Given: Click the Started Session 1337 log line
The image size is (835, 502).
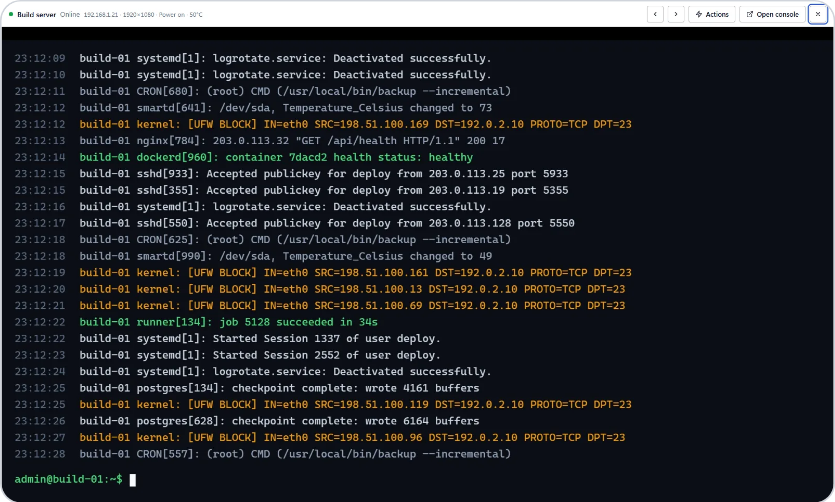Looking at the screenshot, I should coord(227,339).
